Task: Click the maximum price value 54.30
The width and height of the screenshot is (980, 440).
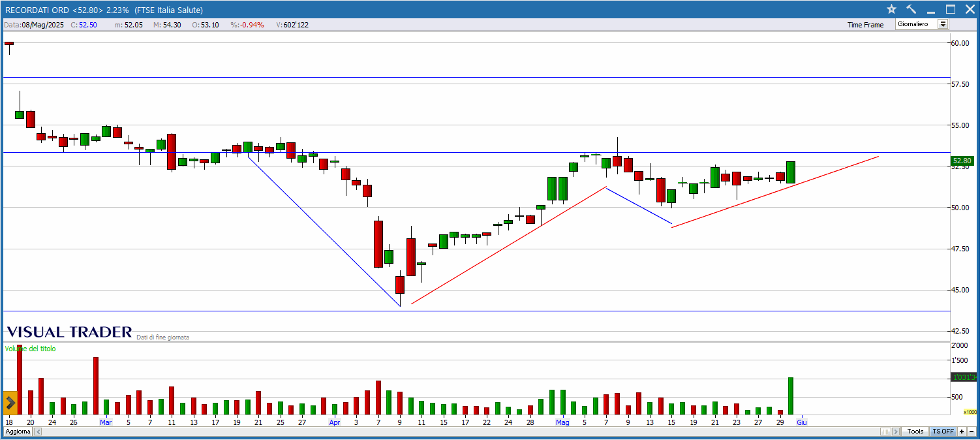Action: 172,25
